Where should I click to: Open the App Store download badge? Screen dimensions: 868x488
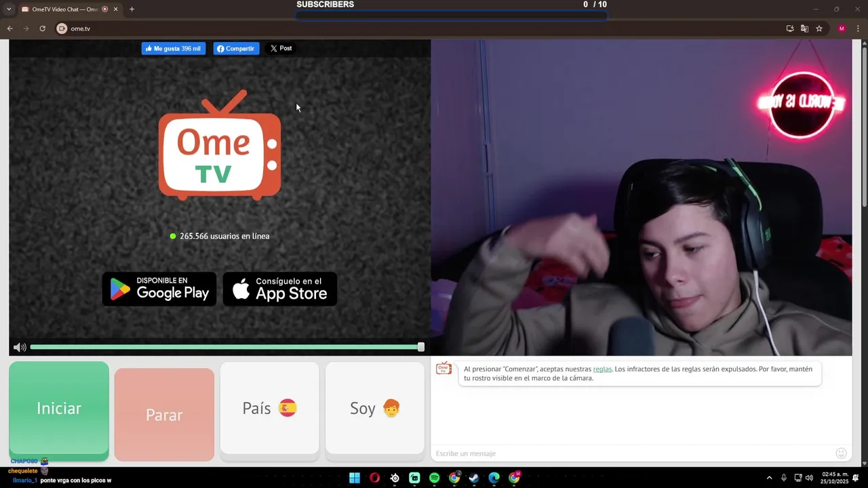pos(280,289)
